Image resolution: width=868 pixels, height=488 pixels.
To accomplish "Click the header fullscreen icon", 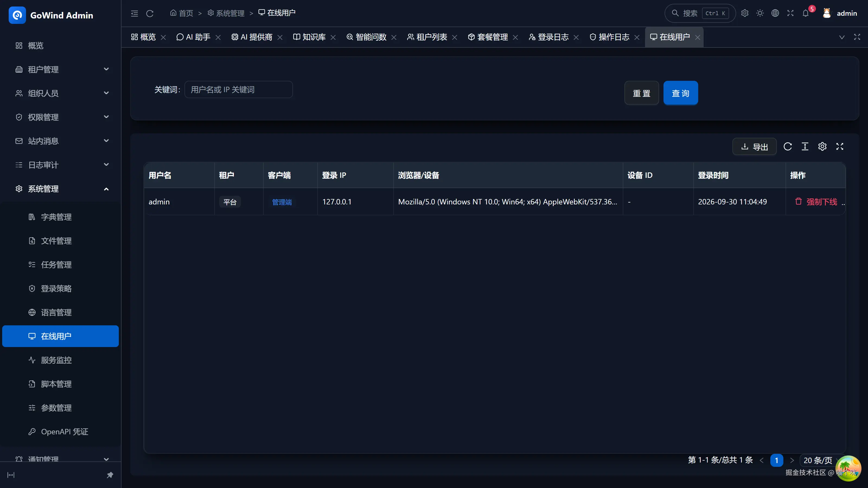I will coord(790,13).
